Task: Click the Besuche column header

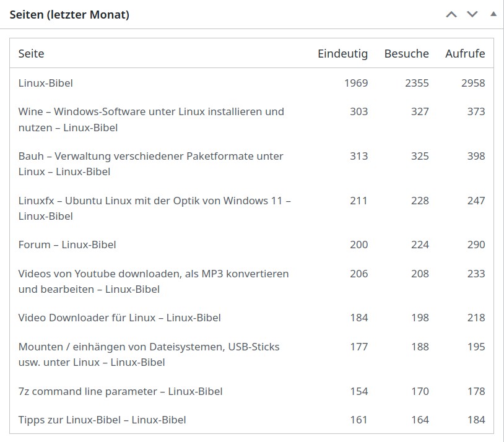Action: pyautogui.click(x=406, y=54)
